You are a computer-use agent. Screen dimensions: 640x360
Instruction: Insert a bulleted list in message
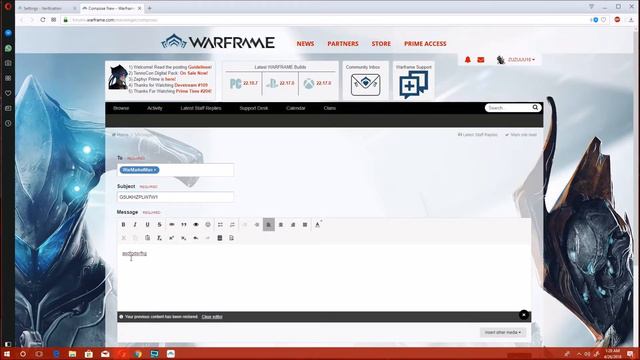[220, 224]
